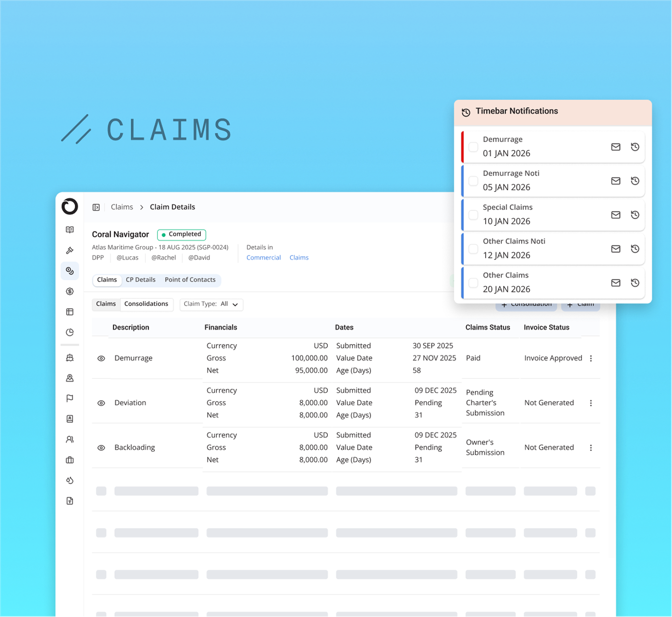Check the Demurrage 01 JAN 2026 checkbox
This screenshot has height=617, width=672.
point(473,147)
